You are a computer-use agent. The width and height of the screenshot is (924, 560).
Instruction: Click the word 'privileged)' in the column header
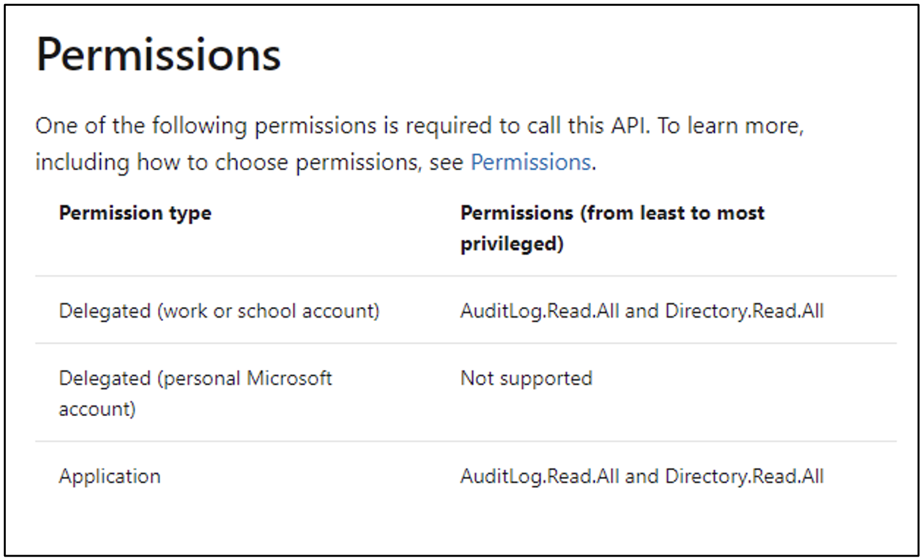pos(512,244)
